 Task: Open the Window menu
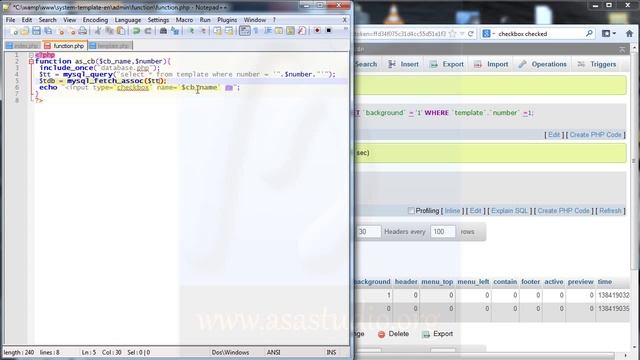[255, 20]
